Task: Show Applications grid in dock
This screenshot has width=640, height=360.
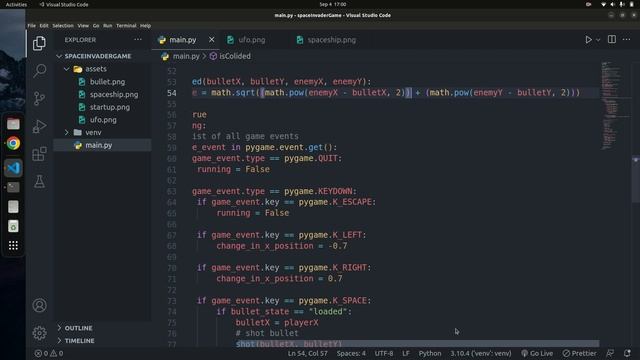Action: (13, 245)
